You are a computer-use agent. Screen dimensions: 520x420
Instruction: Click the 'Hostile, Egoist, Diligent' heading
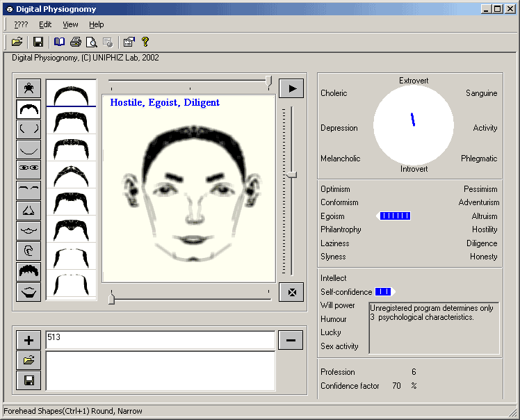tap(165, 102)
